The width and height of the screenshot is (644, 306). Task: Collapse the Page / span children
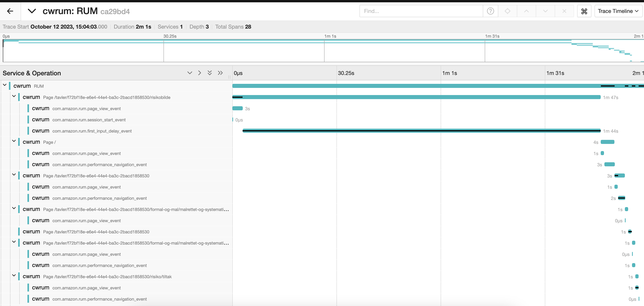coord(14,141)
